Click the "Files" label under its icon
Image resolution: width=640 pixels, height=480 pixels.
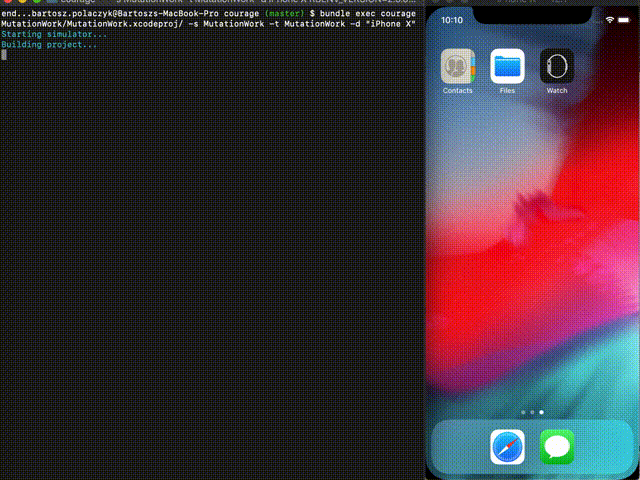point(507,91)
